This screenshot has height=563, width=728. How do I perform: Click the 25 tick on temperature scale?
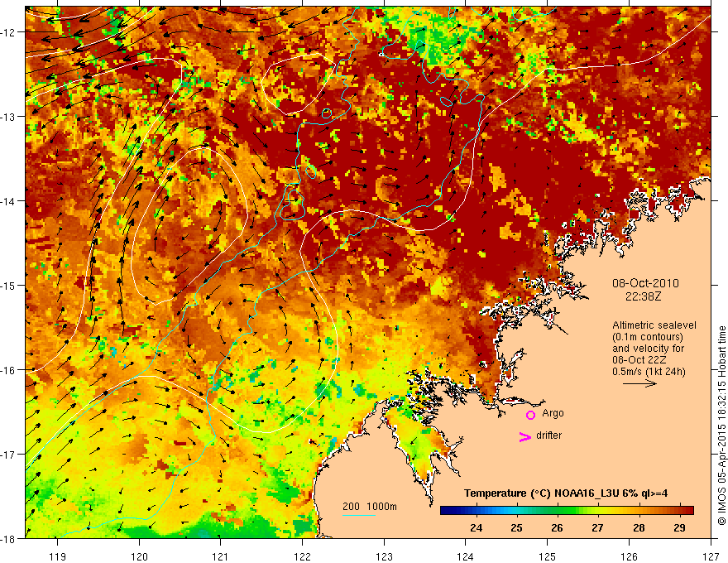517,527
